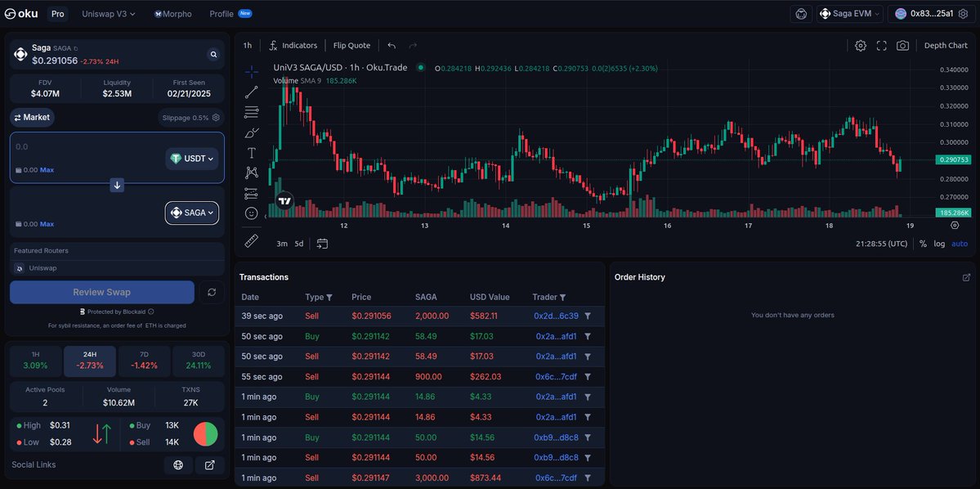Open Uniswap V3 dropdown

pos(109,14)
